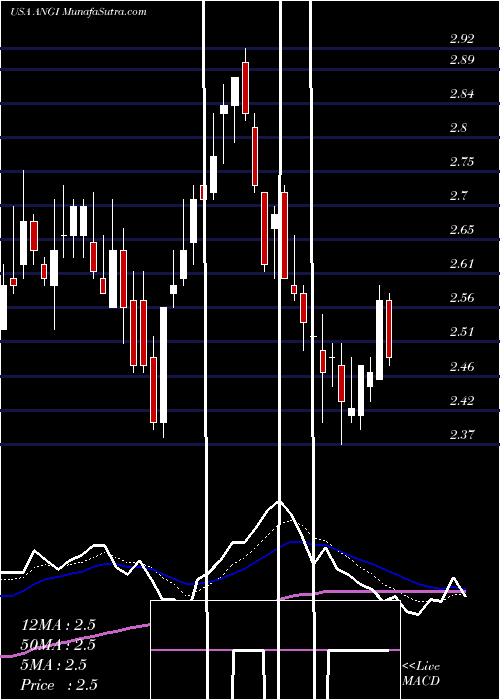Click the '<<Live MACD' label
The image size is (500, 700).
click(x=421, y=674)
